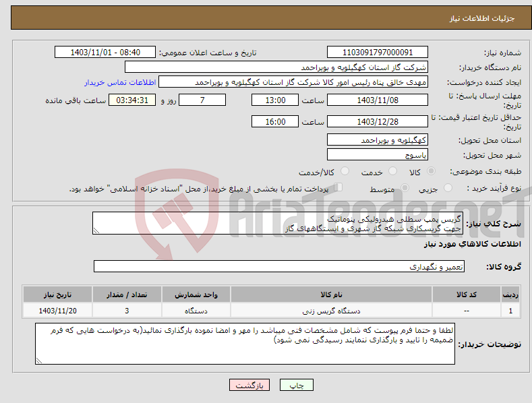The width and height of the screenshot is (532, 403).
Task: Click the price validity time 16:00
Action: point(275,121)
